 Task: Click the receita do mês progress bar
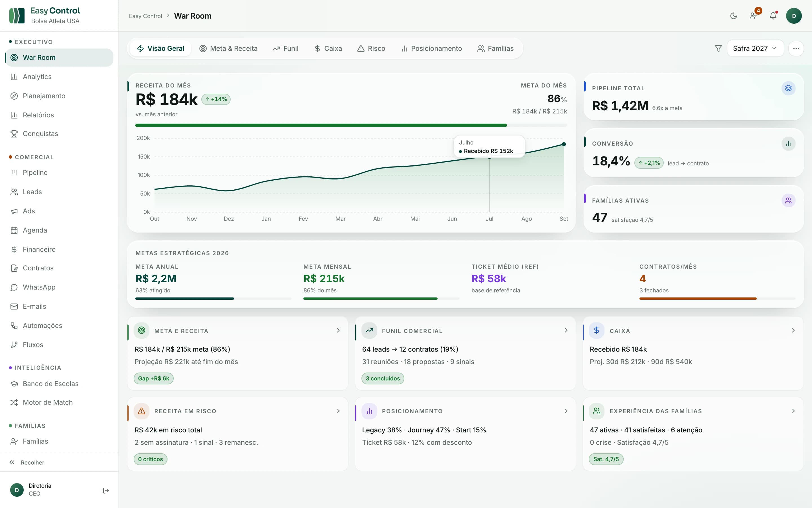coord(351,125)
